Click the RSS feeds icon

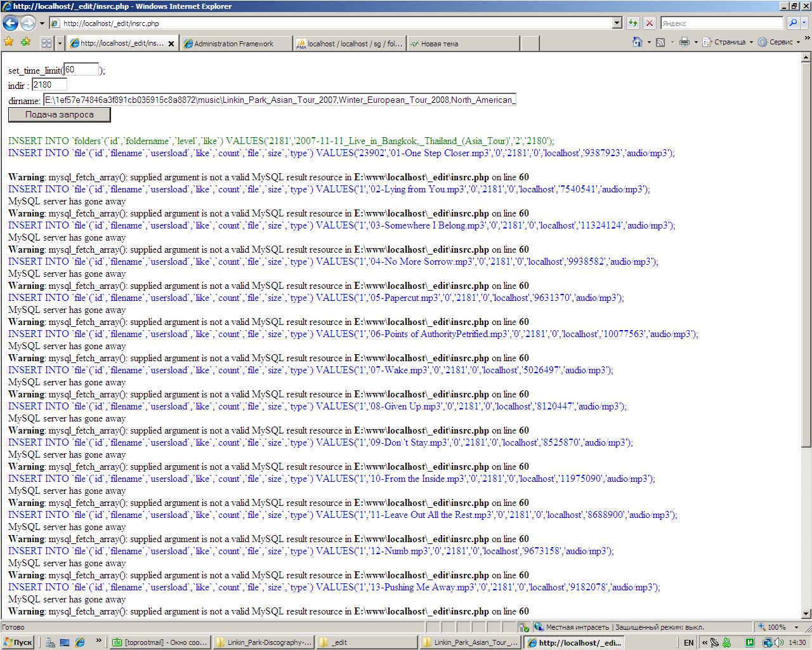pos(660,42)
